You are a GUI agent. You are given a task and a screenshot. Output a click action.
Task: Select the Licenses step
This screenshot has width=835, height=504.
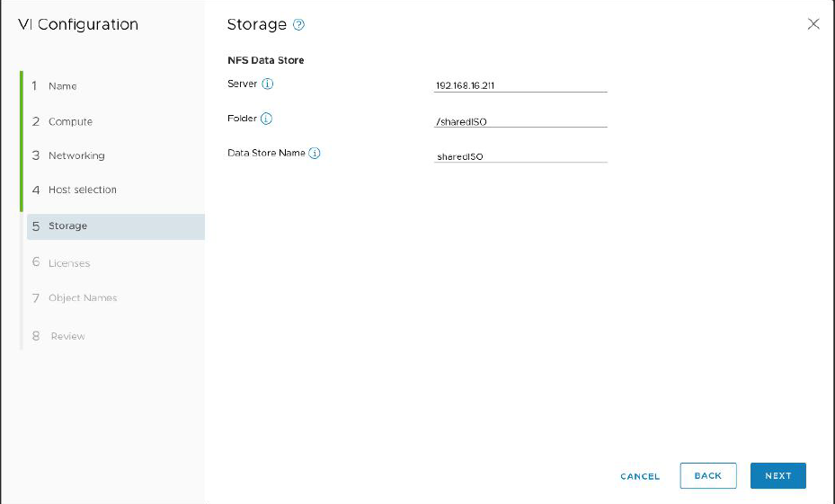(x=68, y=263)
